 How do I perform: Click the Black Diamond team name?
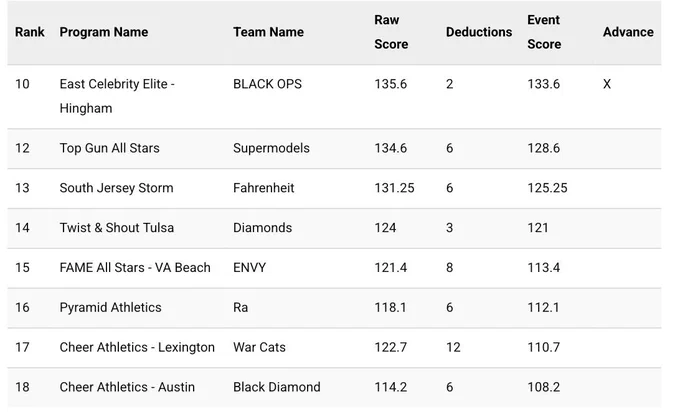coord(277,387)
